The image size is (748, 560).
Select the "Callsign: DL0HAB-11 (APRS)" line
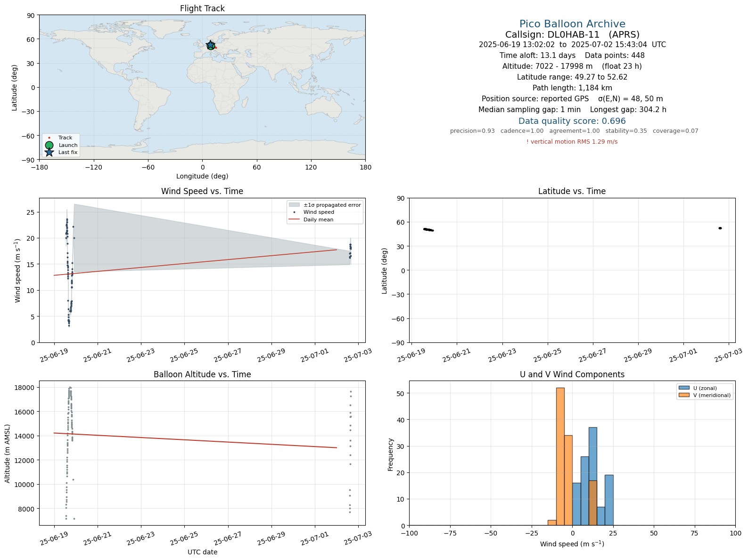tap(572, 35)
